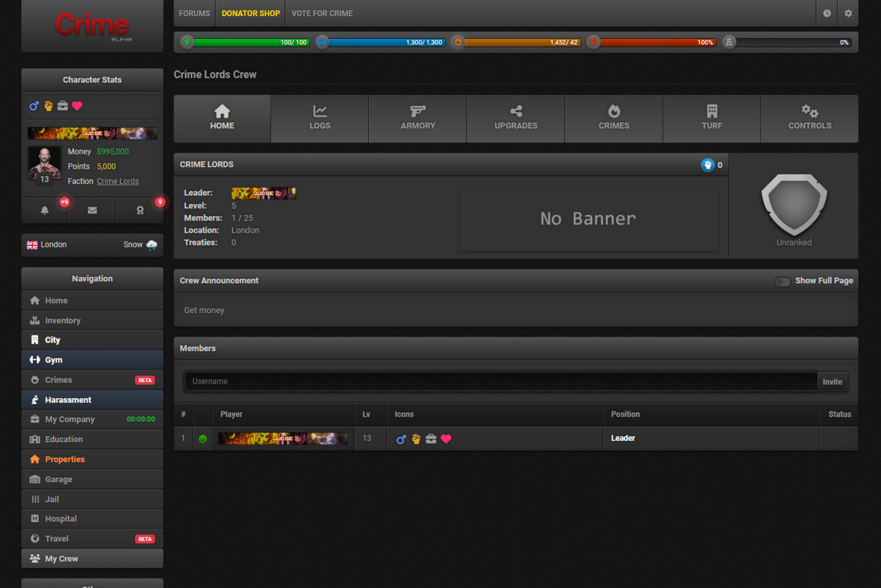Open Donator Shop in the top menu
This screenshot has height=588, width=881.
click(250, 13)
